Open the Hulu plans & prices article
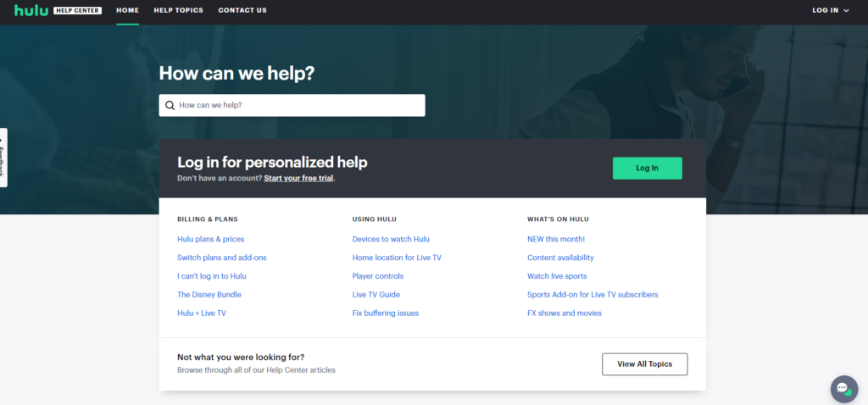Image resolution: width=868 pixels, height=405 pixels. pyautogui.click(x=210, y=239)
